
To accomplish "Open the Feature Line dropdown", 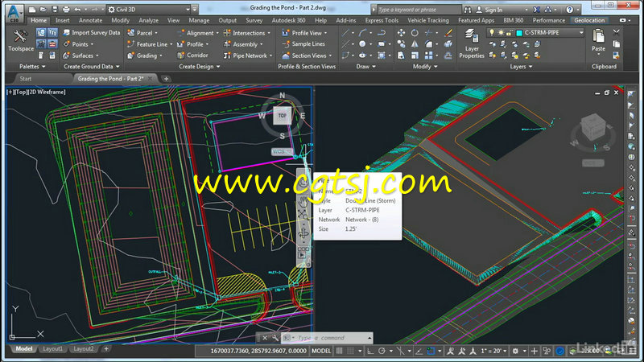I will click(x=150, y=44).
